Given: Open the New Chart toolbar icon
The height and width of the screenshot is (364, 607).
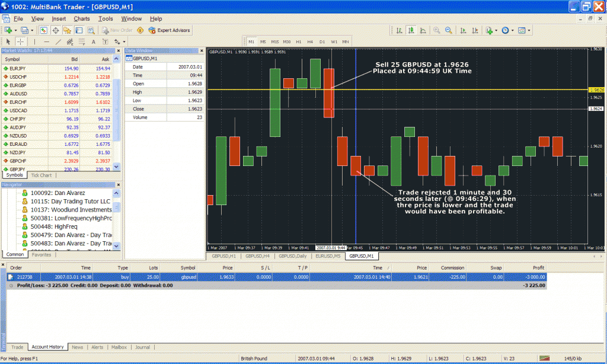Looking at the screenshot, I should (8, 30).
